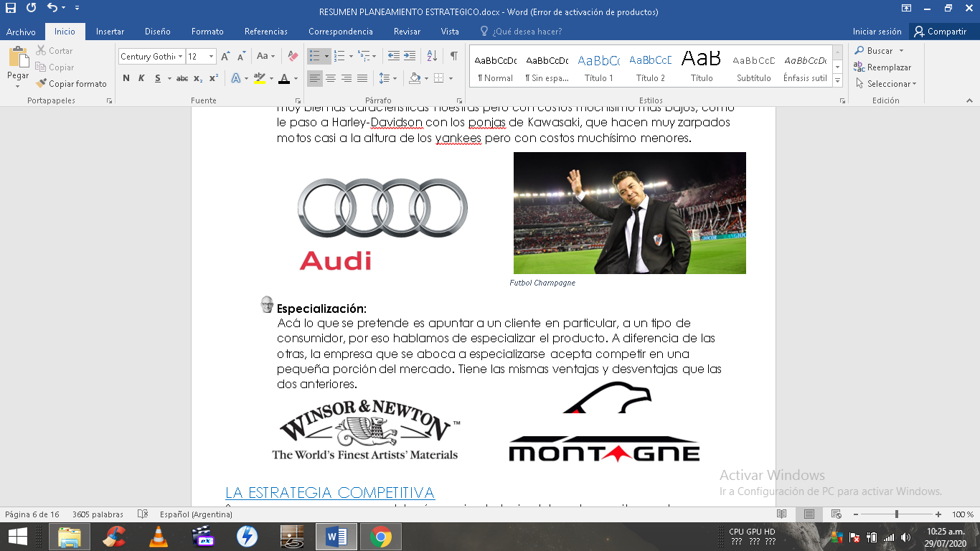This screenshot has width=980, height=551.
Task: Apply the Subtítulo style
Action: [753, 67]
